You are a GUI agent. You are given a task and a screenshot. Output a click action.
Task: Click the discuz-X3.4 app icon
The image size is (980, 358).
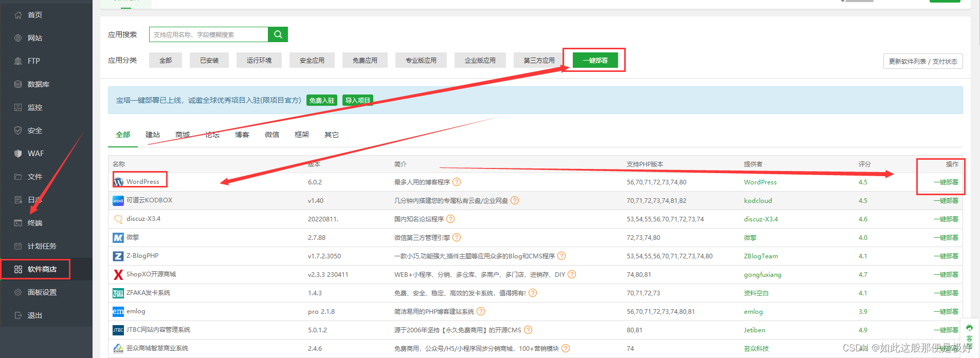point(118,219)
